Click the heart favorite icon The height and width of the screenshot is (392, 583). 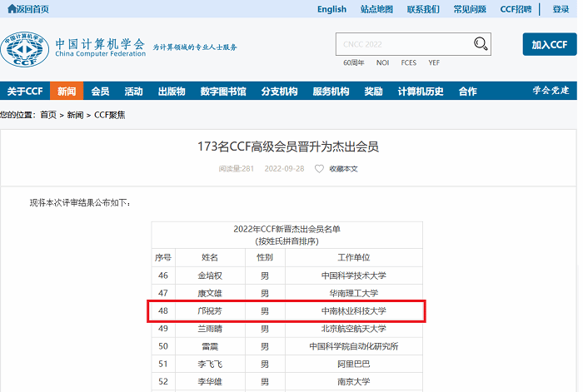pos(318,169)
